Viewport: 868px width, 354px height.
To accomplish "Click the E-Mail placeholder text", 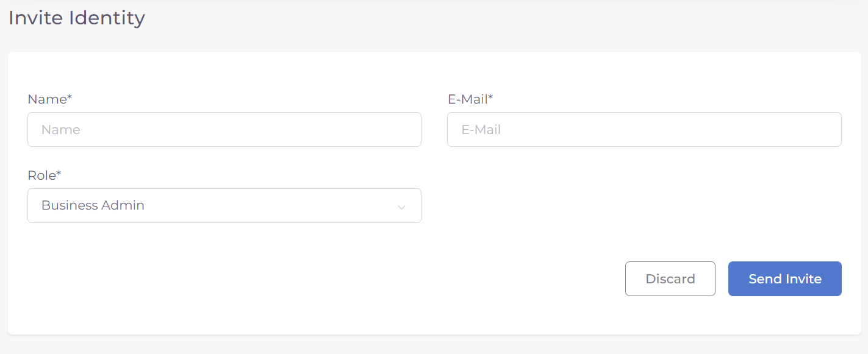I will point(481,129).
